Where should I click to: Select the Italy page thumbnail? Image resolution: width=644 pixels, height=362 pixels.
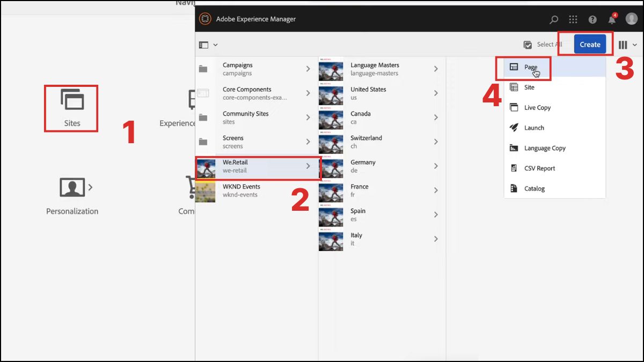[x=331, y=239]
